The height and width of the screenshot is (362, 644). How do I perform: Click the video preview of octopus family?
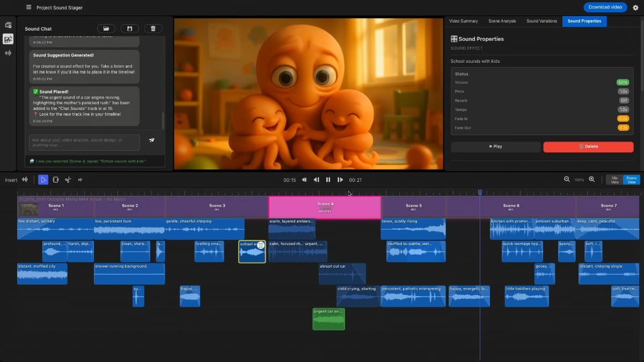coord(309,94)
